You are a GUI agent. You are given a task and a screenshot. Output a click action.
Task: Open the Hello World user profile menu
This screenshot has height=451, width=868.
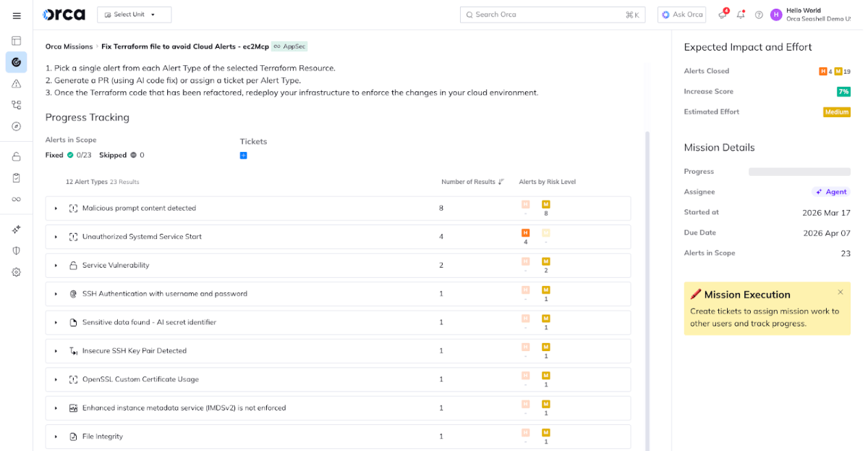tap(810, 14)
